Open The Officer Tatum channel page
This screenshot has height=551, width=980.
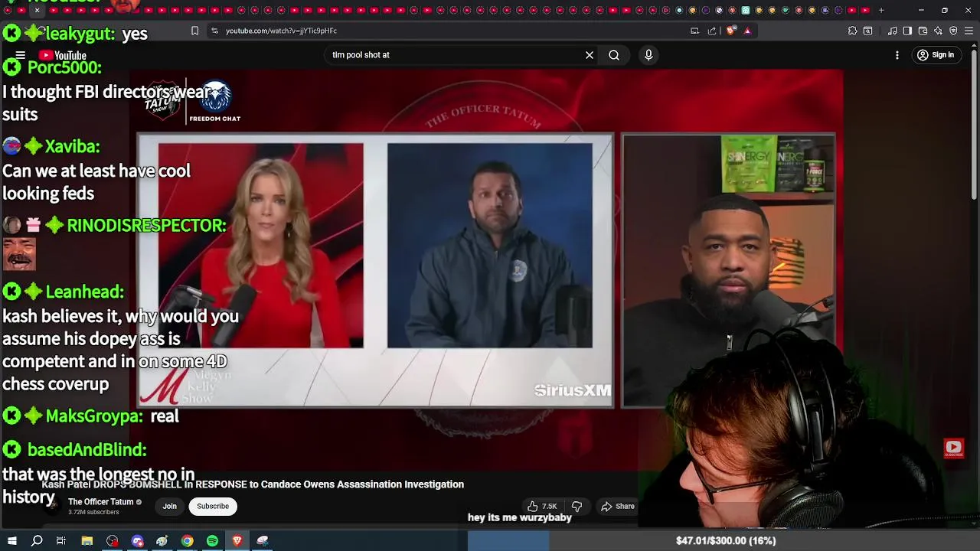tap(100, 502)
